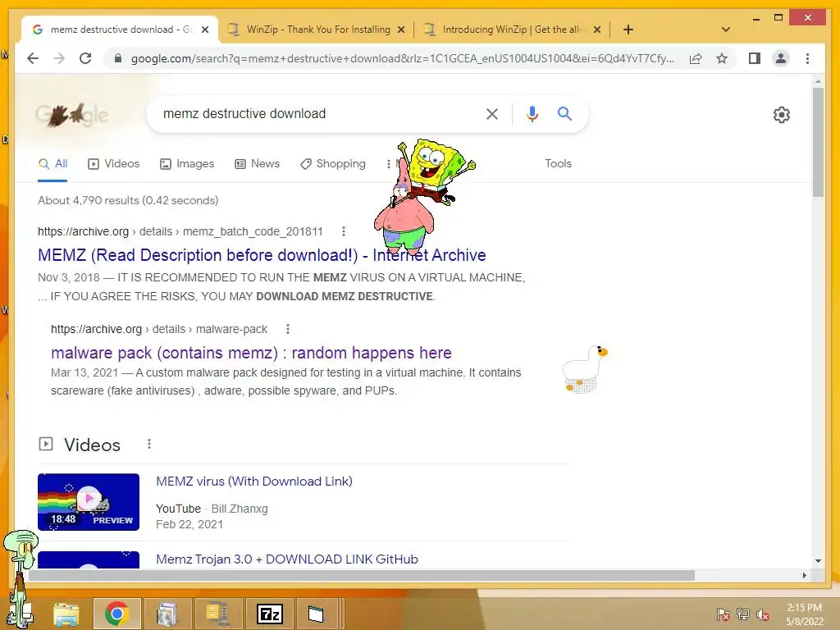Reload the current page
The width and height of the screenshot is (840, 630).
(85, 58)
